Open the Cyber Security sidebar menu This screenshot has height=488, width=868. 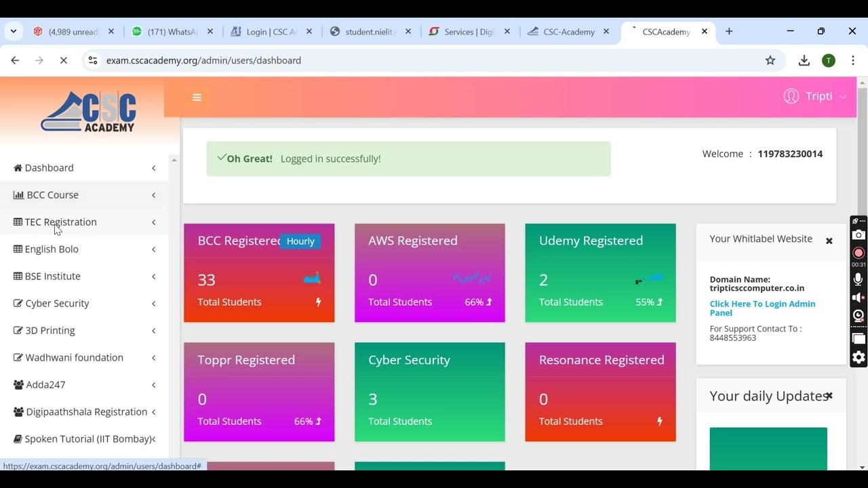(84, 303)
